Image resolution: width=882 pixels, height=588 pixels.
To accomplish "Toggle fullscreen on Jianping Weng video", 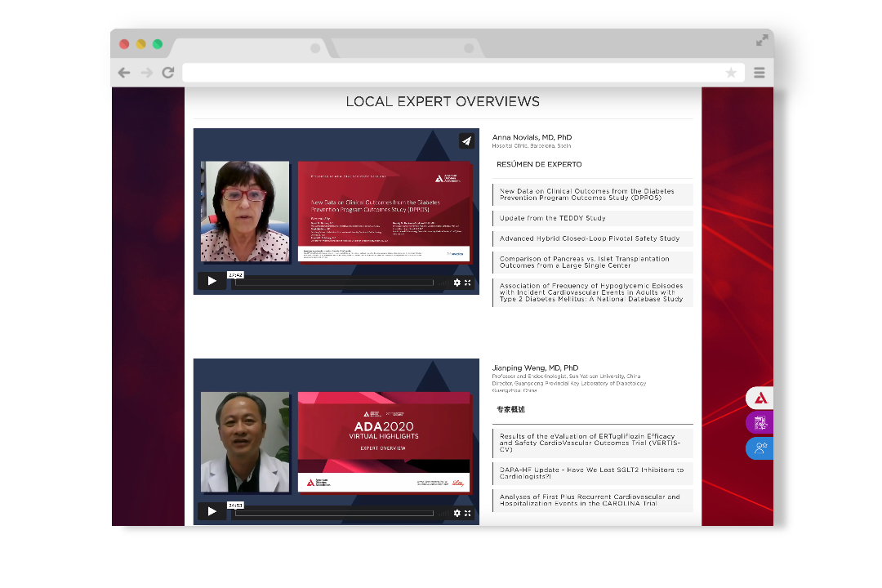I will tap(468, 513).
